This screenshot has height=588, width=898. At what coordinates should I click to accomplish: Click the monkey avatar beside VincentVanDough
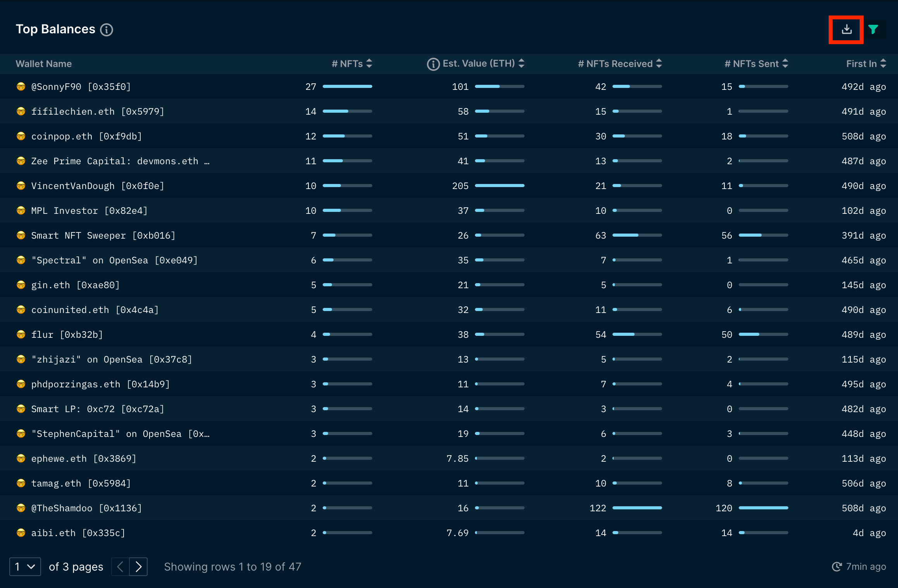[x=21, y=186]
